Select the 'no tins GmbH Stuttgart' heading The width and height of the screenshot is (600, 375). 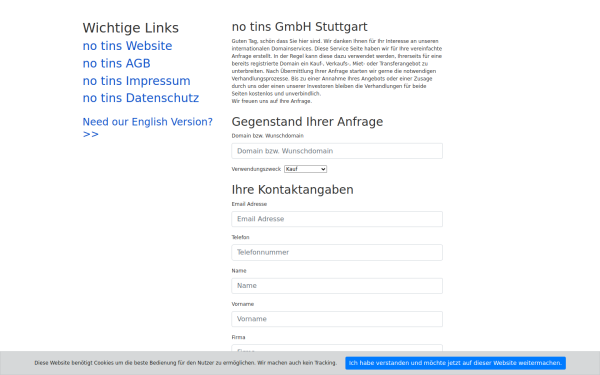click(x=300, y=27)
